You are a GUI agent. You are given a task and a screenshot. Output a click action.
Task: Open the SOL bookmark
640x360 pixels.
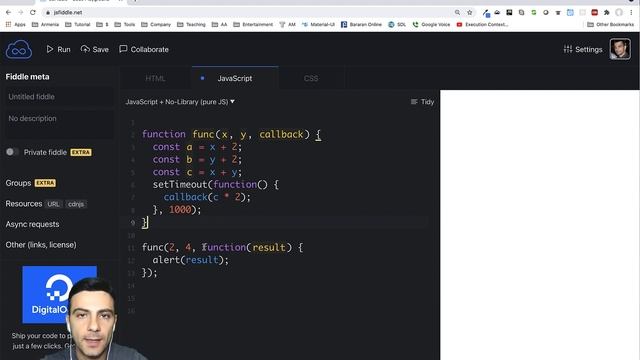tap(397, 24)
